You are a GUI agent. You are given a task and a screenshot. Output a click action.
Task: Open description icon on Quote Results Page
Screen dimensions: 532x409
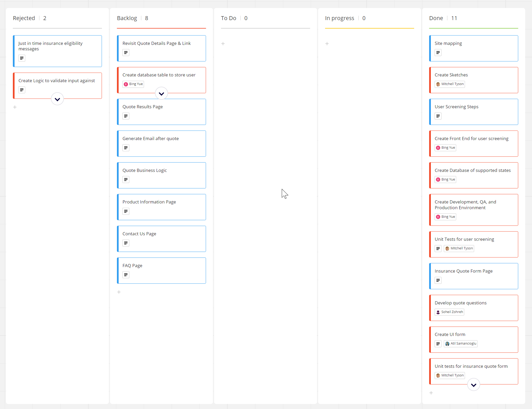click(x=126, y=116)
